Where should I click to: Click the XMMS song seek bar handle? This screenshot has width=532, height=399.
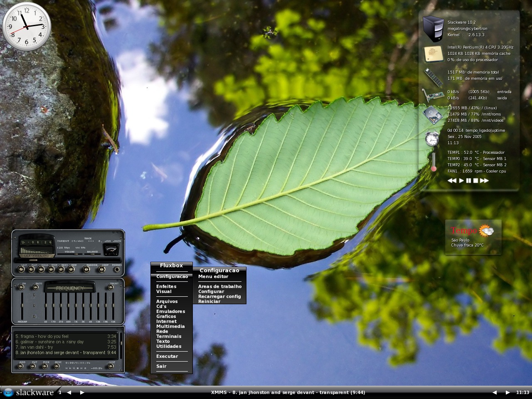pyautogui.click(x=33, y=260)
